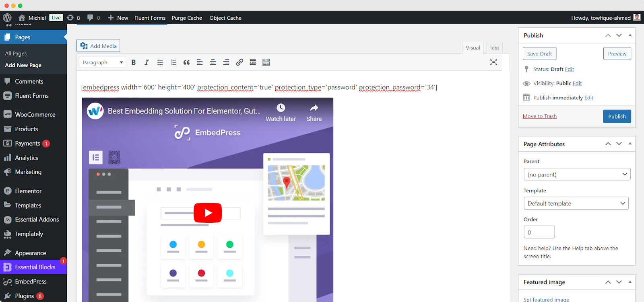Open EmbedPress in sidebar
Screen dimensions: 644x302
33,281
